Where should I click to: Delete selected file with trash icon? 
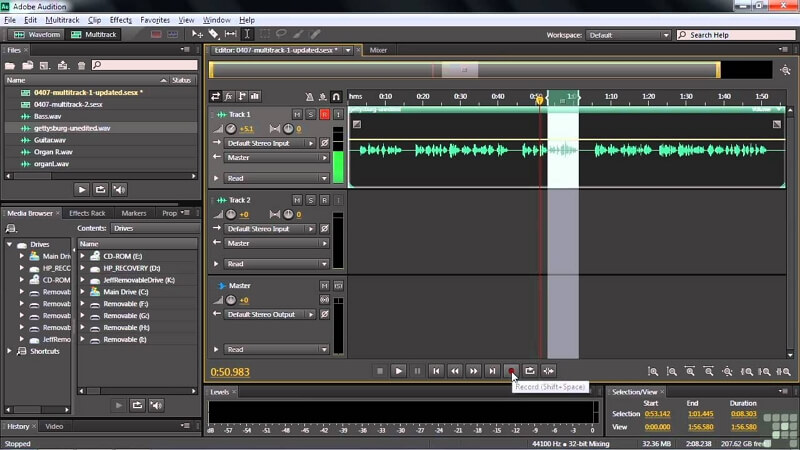(x=81, y=65)
